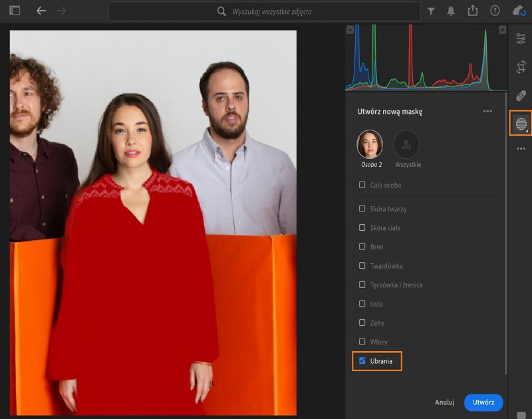Viewport: 532px width, 419px height.
Task: Click the mask panel vertical scrollbar
Action: (505, 234)
